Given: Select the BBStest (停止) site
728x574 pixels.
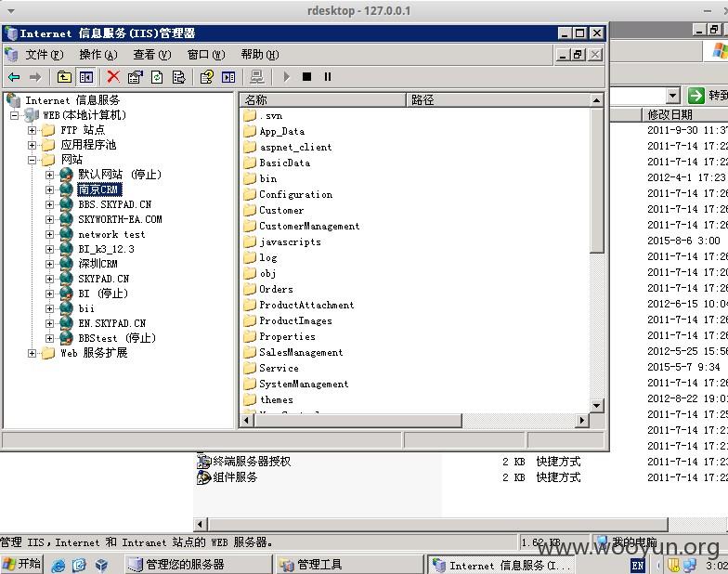Looking at the screenshot, I should pyautogui.click(x=117, y=338).
